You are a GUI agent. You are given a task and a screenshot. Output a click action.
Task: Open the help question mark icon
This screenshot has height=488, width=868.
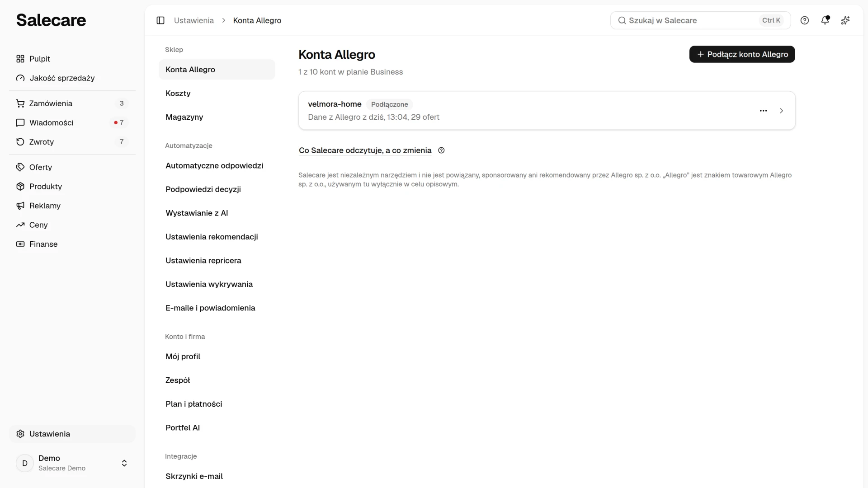coord(805,20)
